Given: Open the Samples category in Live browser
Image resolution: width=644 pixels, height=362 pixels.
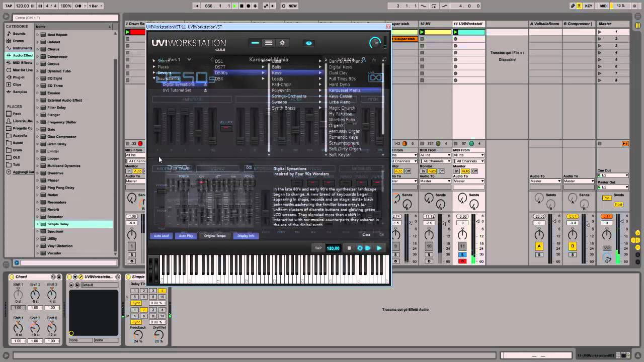Looking at the screenshot, I should point(19,92).
